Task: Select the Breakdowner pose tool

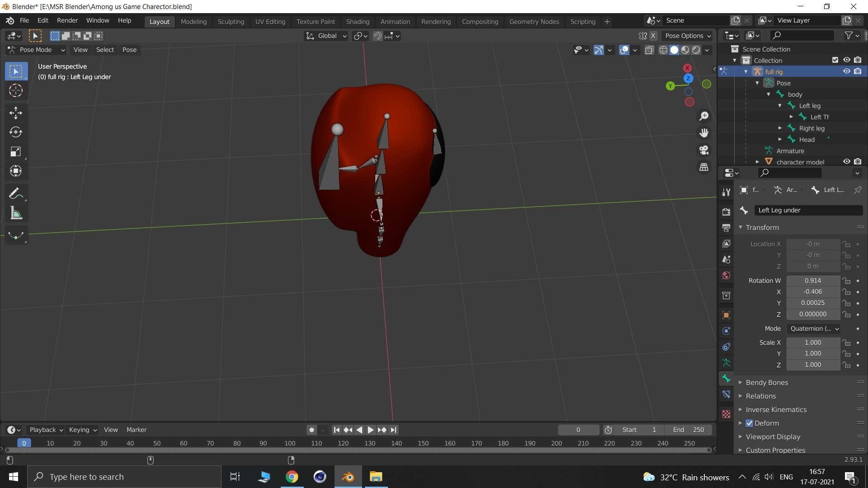Action: [x=16, y=235]
